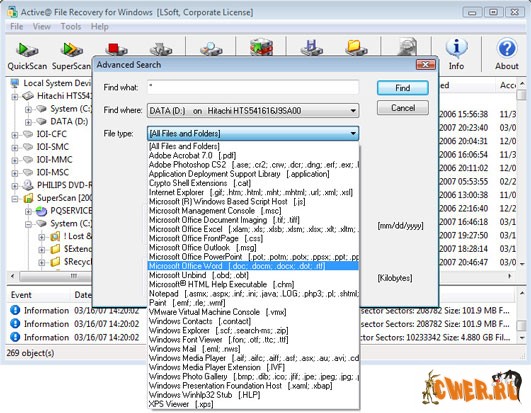This screenshot has width=531, height=413.
Task: Choose Microsoft Office Outlook [.msg] option
Action: click(x=253, y=247)
